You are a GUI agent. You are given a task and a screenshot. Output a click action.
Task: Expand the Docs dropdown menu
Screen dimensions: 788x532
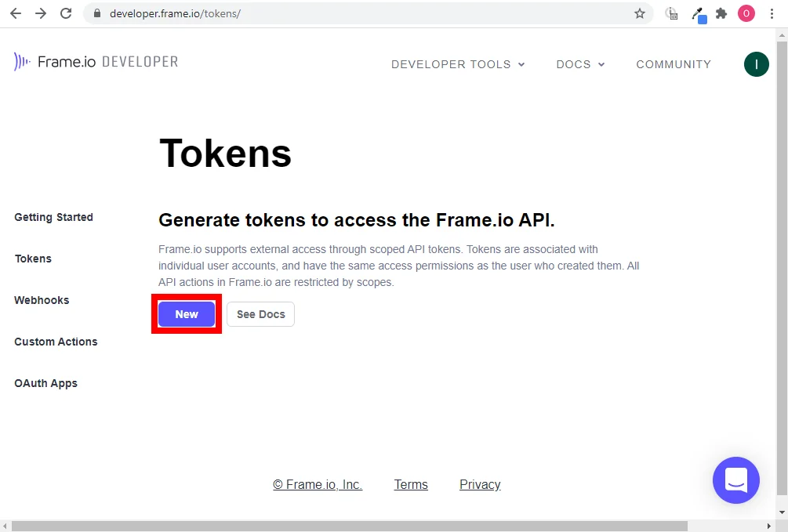580,64
